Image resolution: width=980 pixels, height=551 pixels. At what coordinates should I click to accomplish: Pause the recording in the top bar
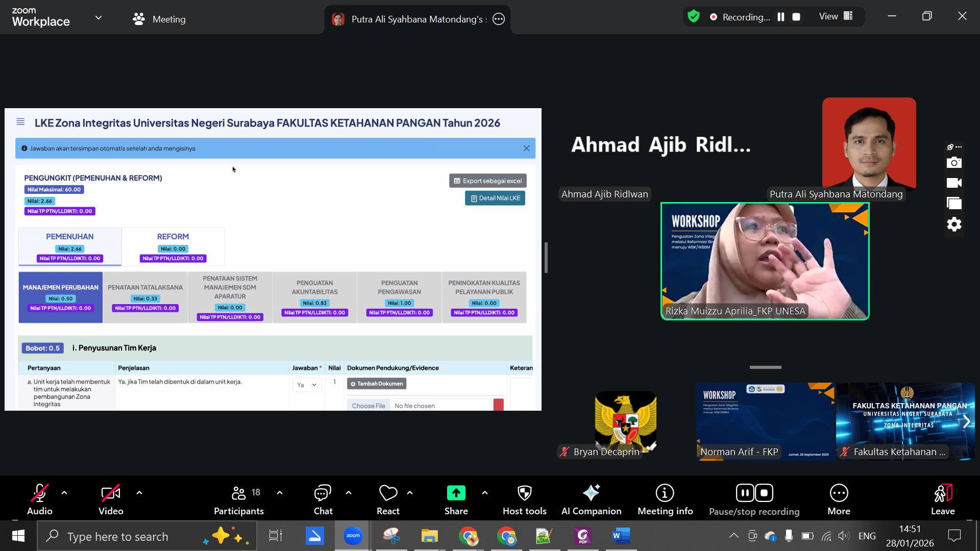click(780, 17)
